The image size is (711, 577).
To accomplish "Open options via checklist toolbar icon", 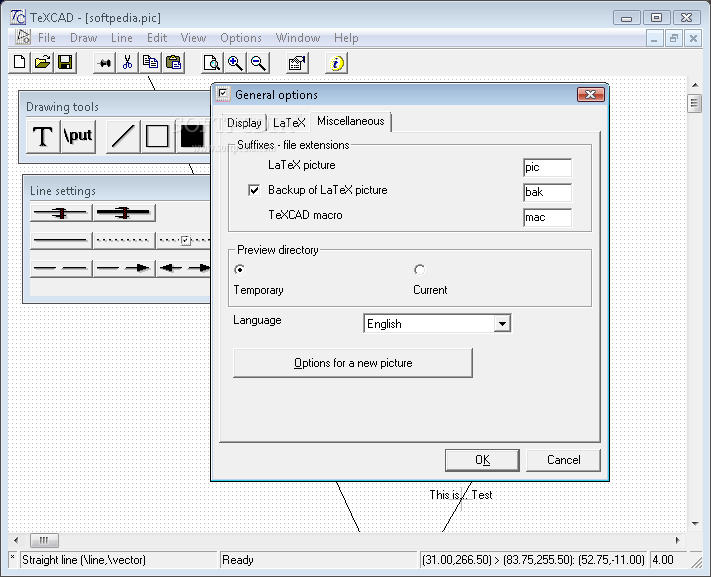I will (297, 63).
